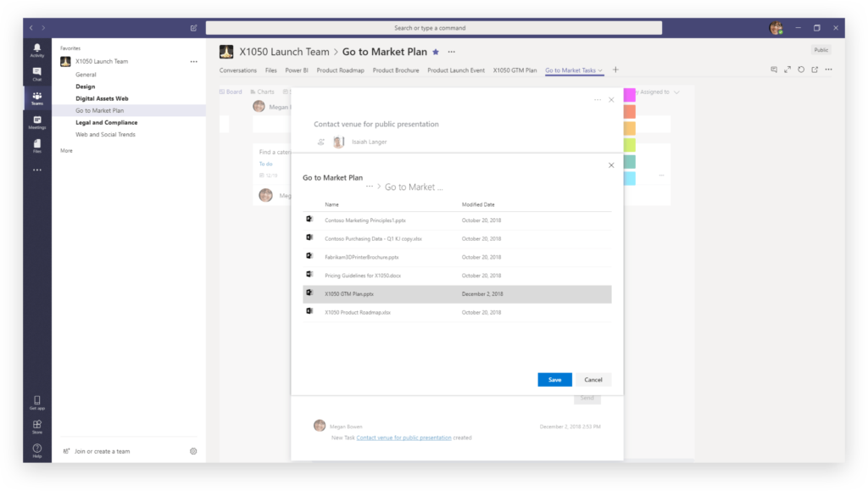Select the red-orange label color
The width and height of the screenshot is (868, 491).
pyautogui.click(x=630, y=112)
